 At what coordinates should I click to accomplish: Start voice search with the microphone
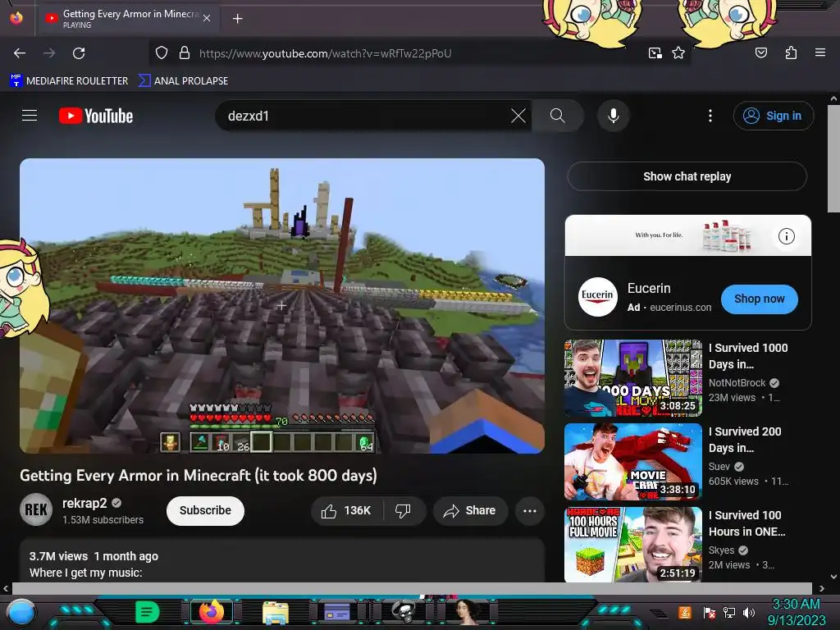[x=614, y=116]
